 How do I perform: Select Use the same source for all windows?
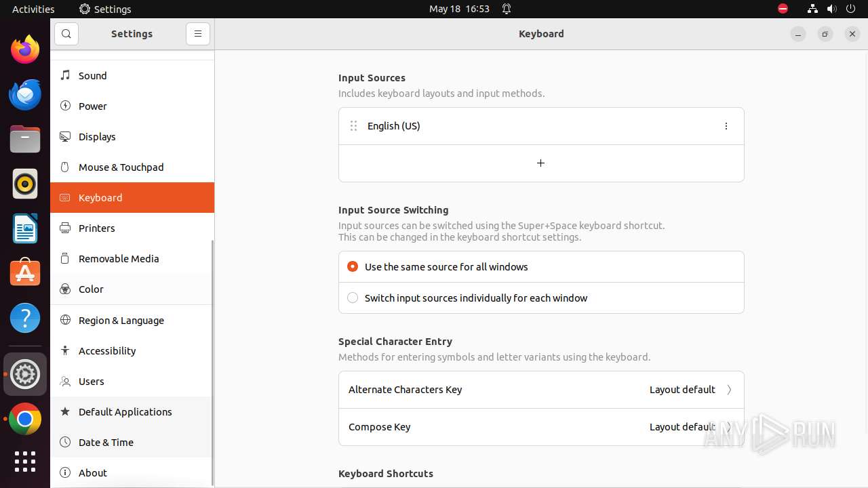[541, 267]
